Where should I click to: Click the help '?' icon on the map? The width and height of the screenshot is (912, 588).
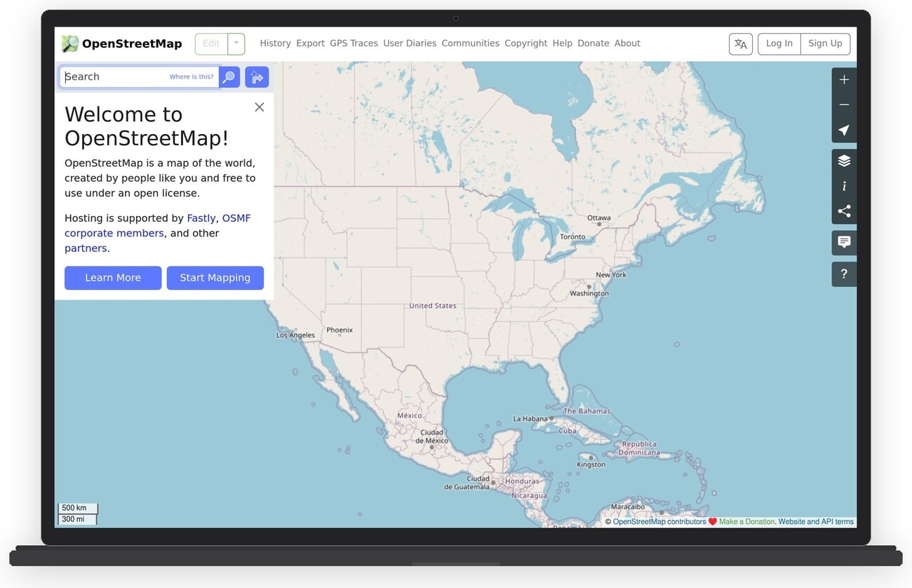[x=843, y=274]
